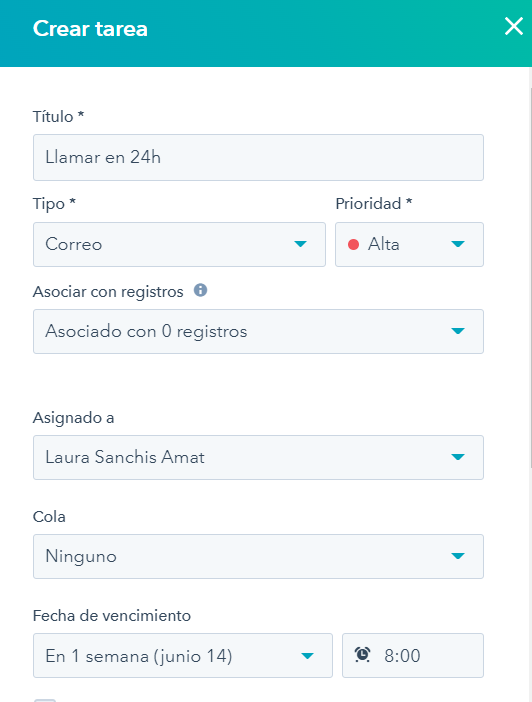Expand the Asociado con 0 registros selector
Screen dimensions: 532x702
coord(258,331)
